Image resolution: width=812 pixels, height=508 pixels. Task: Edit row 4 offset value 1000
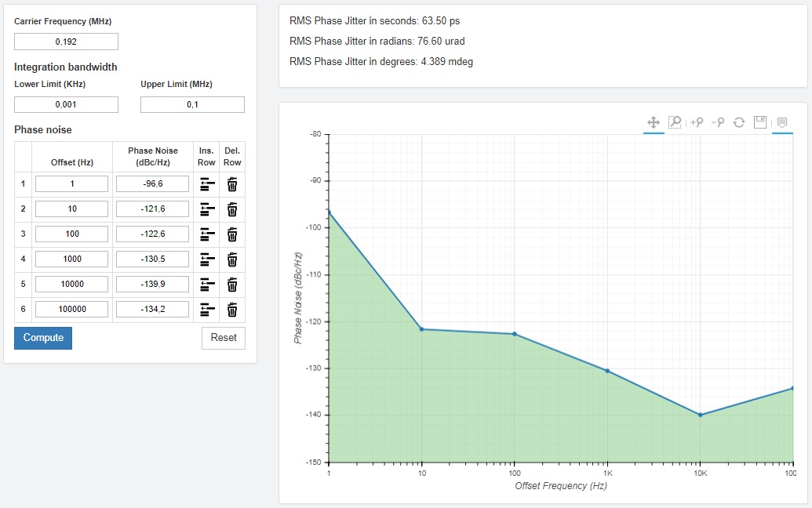[x=72, y=259]
